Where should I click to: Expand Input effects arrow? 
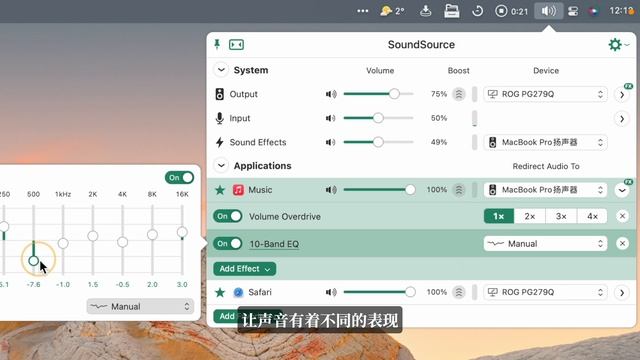click(622, 119)
